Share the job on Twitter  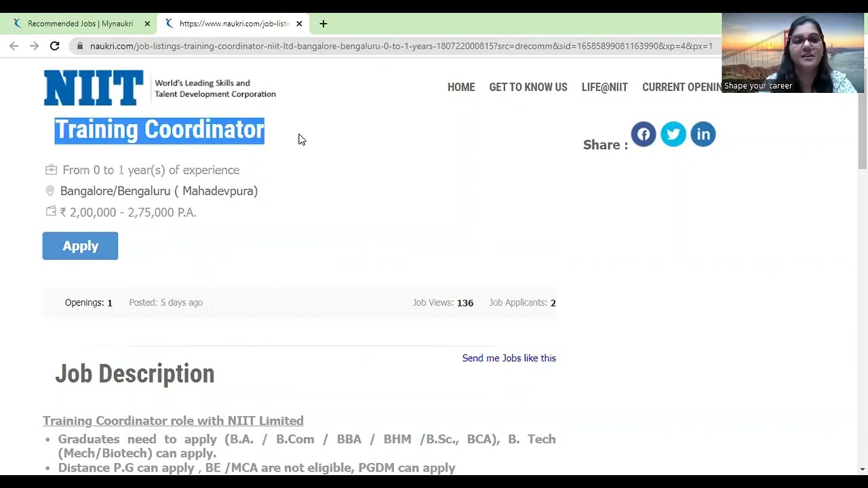[673, 134]
